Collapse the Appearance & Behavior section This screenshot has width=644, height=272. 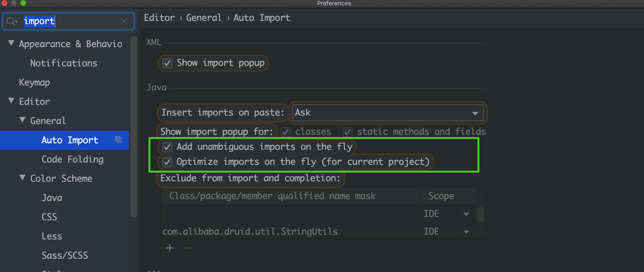point(11,43)
